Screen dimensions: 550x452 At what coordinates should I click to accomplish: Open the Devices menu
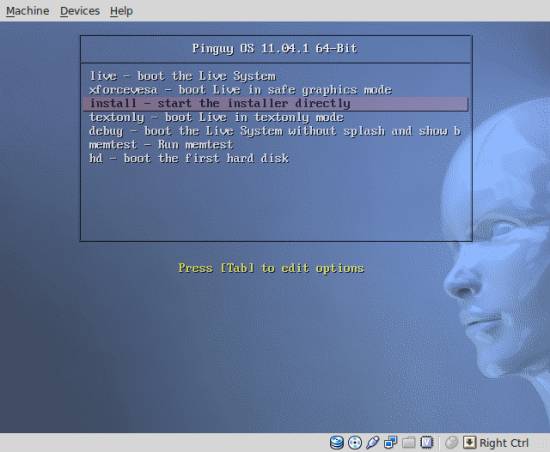pos(80,11)
